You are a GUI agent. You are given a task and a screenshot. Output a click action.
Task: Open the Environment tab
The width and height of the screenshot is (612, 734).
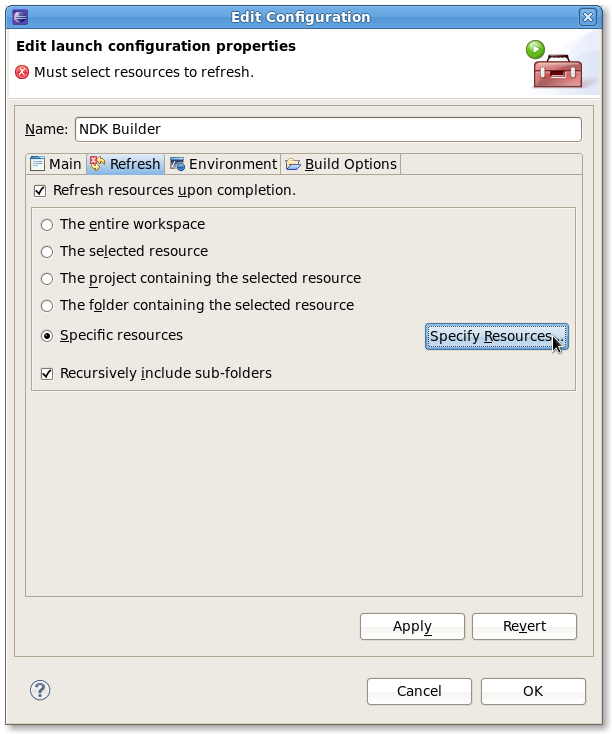pyautogui.click(x=223, y=164)
